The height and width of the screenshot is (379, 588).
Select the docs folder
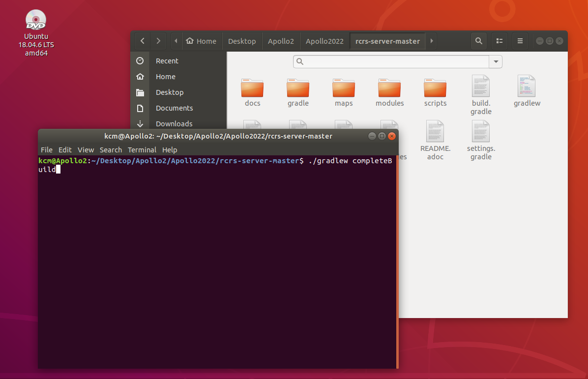(252, 92)
